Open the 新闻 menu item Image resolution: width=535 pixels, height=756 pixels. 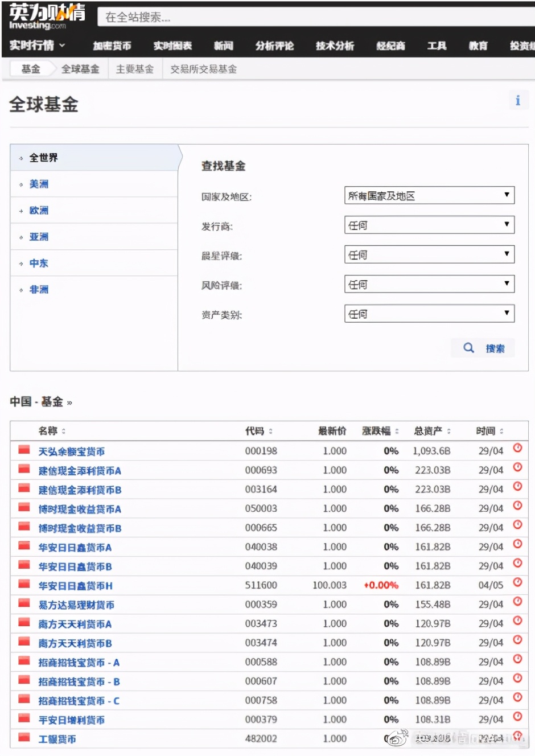pyautogui.click(x=223, y=46)
